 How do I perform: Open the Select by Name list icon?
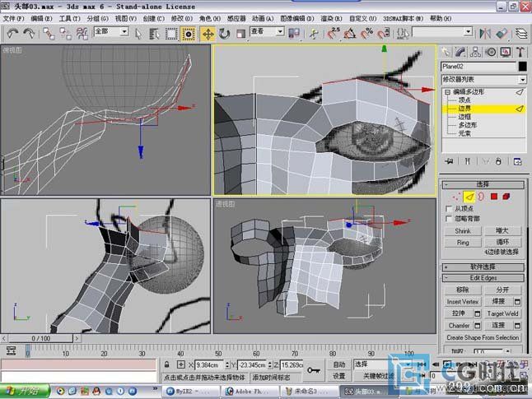tap(154, 34)
